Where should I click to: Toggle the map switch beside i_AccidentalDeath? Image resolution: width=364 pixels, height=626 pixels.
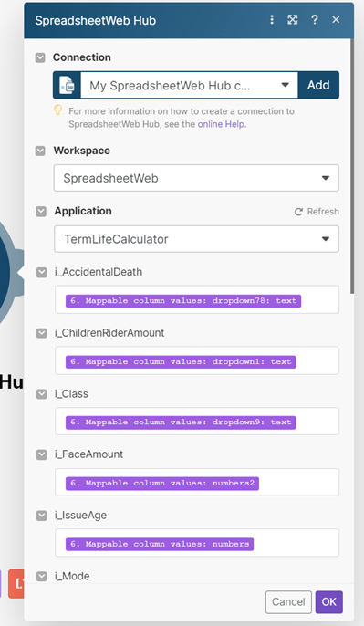(42, 272)
